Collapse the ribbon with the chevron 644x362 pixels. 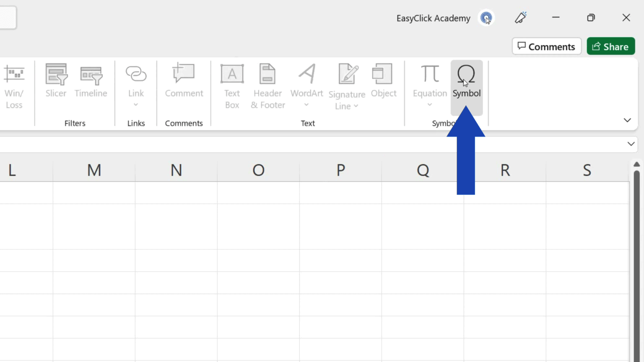627,120
